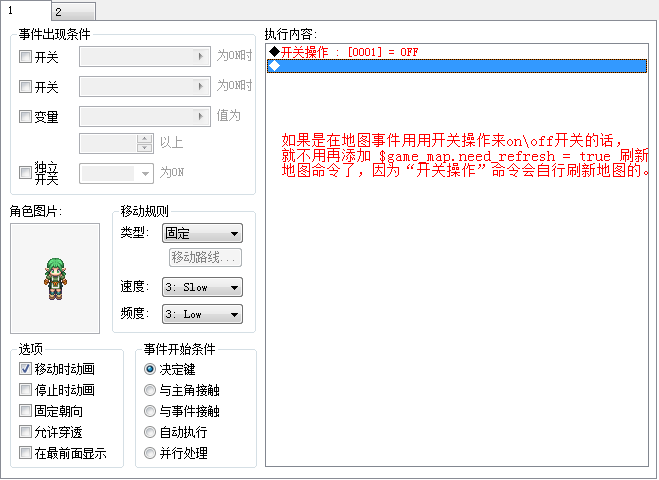Tick the 变量 condition checkbox
Image resolution: width=659 pixels, height=480 pixels.
click(25, 116)
